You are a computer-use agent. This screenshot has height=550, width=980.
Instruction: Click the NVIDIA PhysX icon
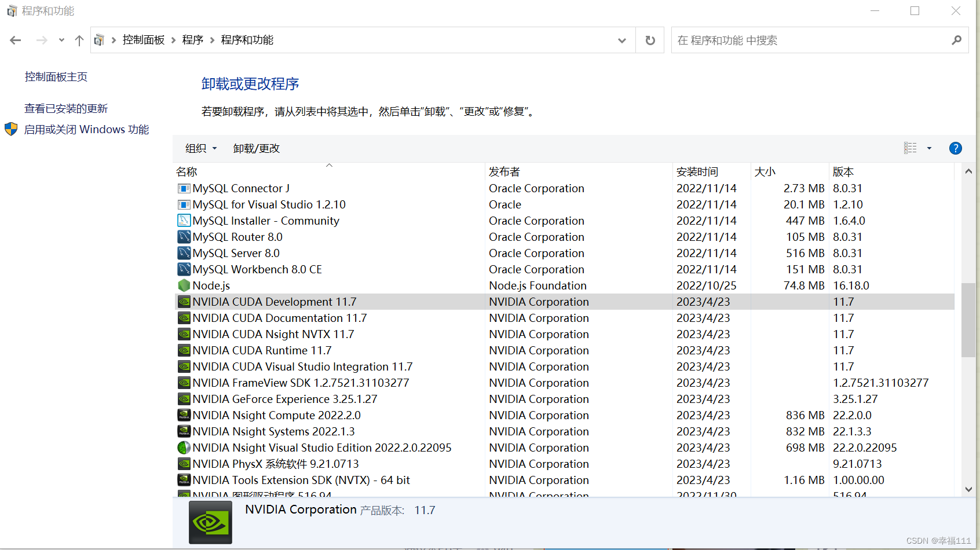[x=184, y=464]
